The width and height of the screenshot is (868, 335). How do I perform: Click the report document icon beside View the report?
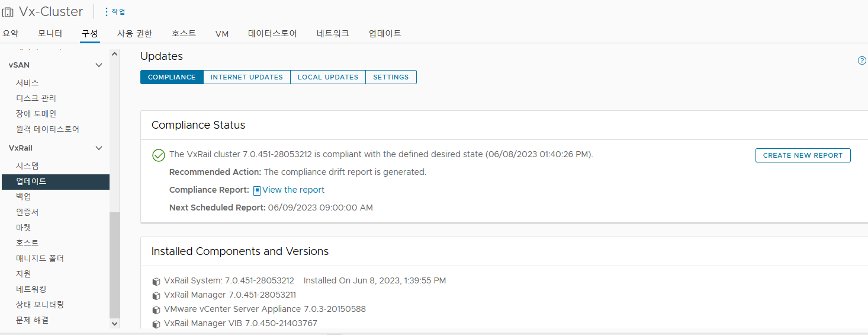click(257, 190)
